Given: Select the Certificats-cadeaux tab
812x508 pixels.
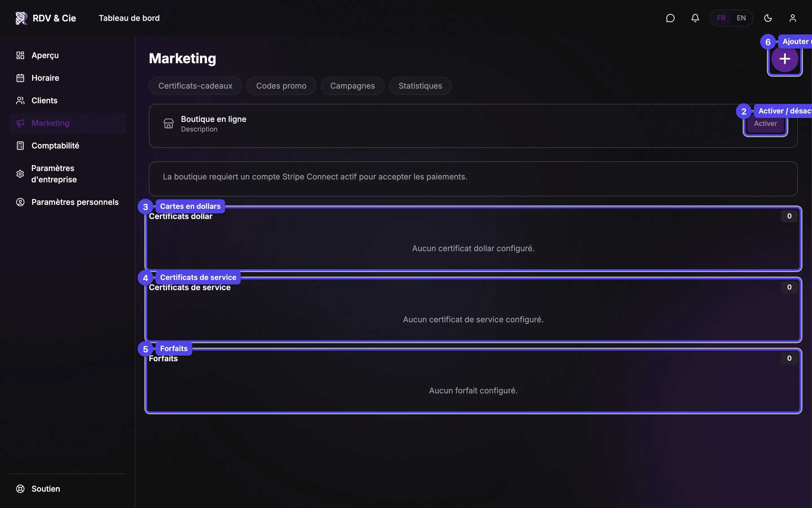Looking at the screenshot, I should pos(195,86).
